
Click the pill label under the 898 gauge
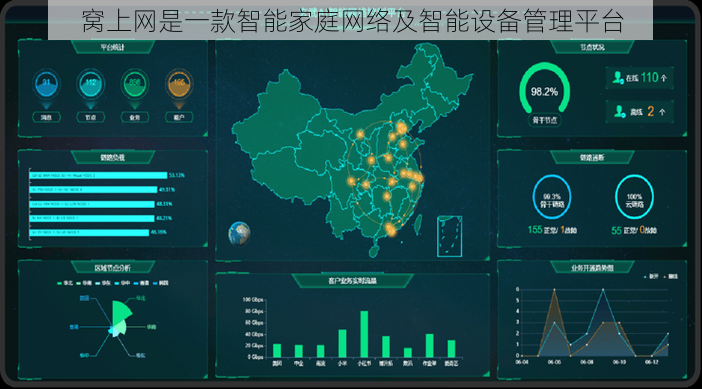point(135,117)
